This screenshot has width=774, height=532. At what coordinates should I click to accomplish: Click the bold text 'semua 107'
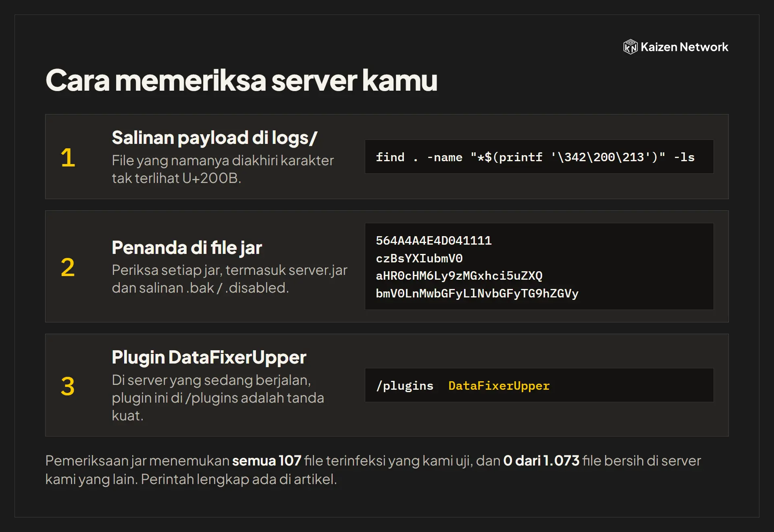tap(266, 461)
